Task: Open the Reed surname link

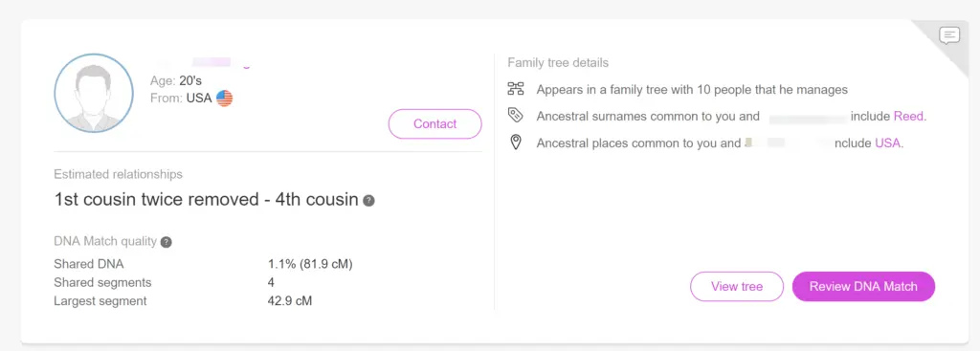Action: pos(910,116)
